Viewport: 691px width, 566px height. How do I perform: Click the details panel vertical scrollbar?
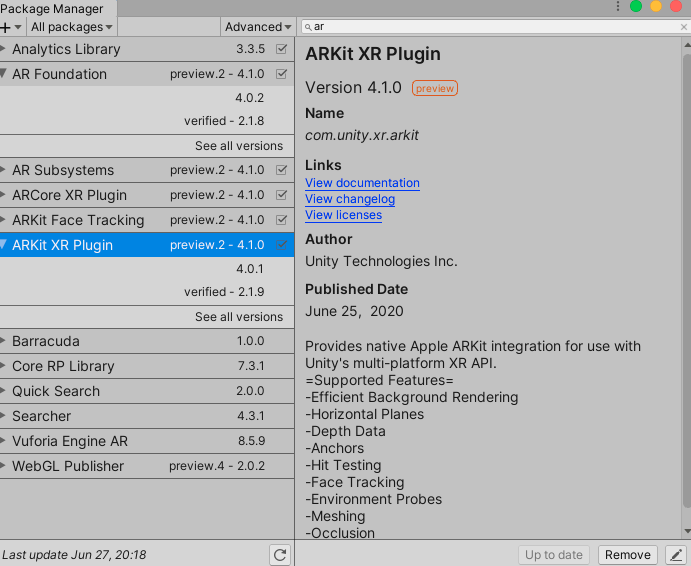pos(687,280)
